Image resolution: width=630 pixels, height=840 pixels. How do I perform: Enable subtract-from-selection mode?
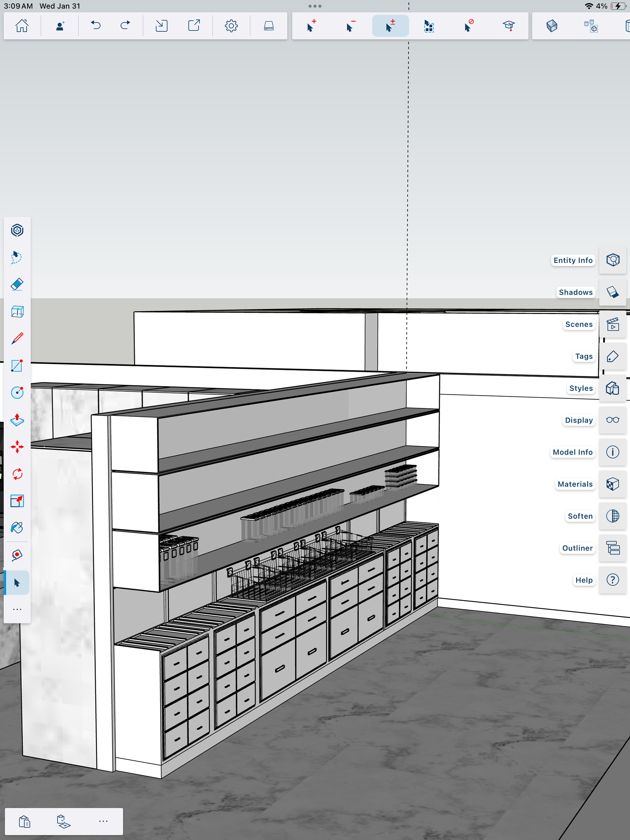tap(350, 26)
